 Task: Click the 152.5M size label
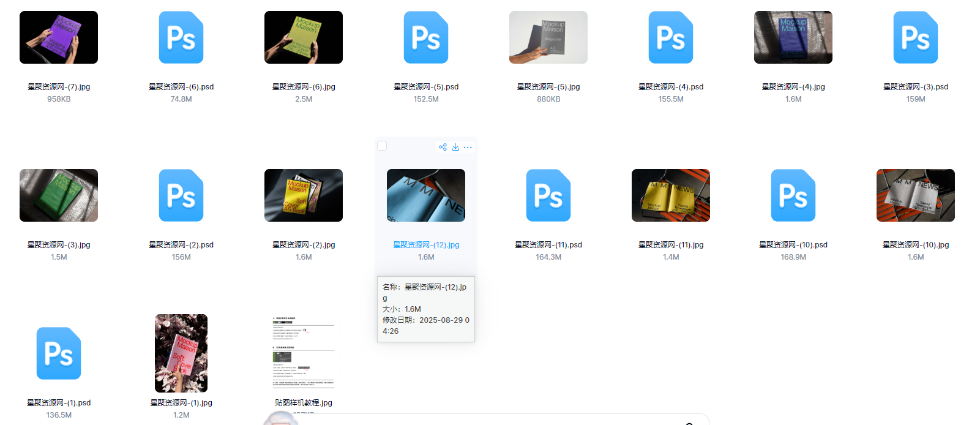pyautogui.click(x=426, y=99)
